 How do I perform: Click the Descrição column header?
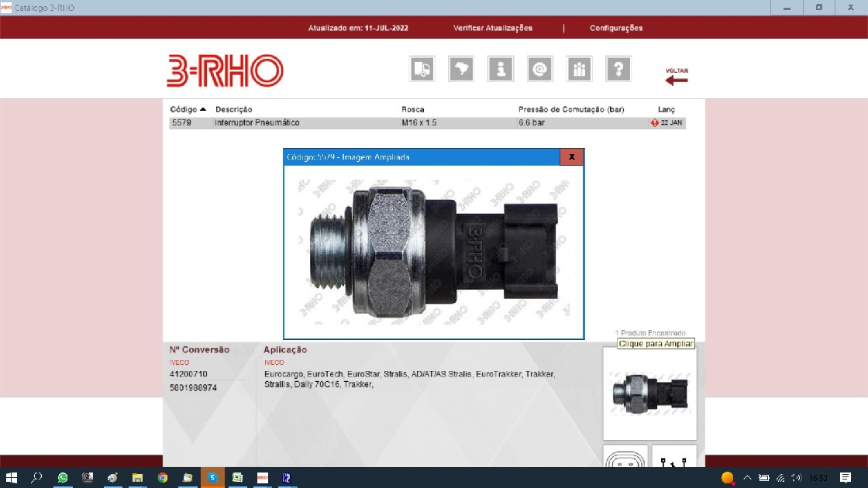point(233,109)
